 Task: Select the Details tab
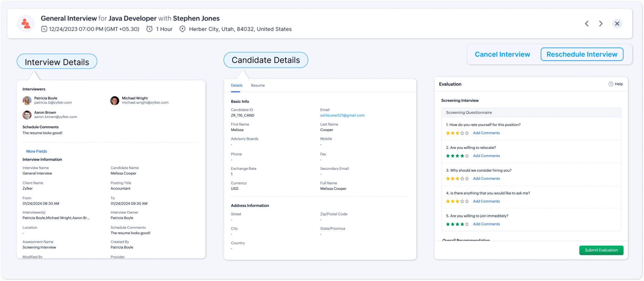click(x=237, y=85)
